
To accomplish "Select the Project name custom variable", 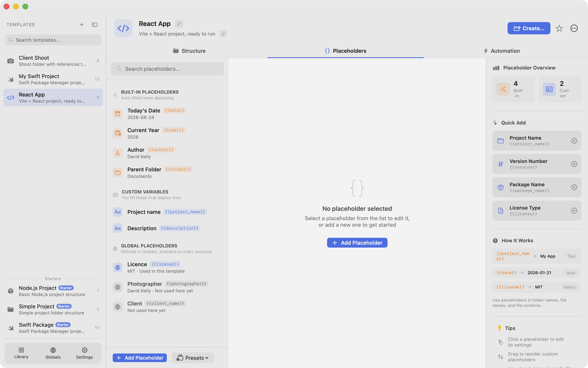I will 167,212.
